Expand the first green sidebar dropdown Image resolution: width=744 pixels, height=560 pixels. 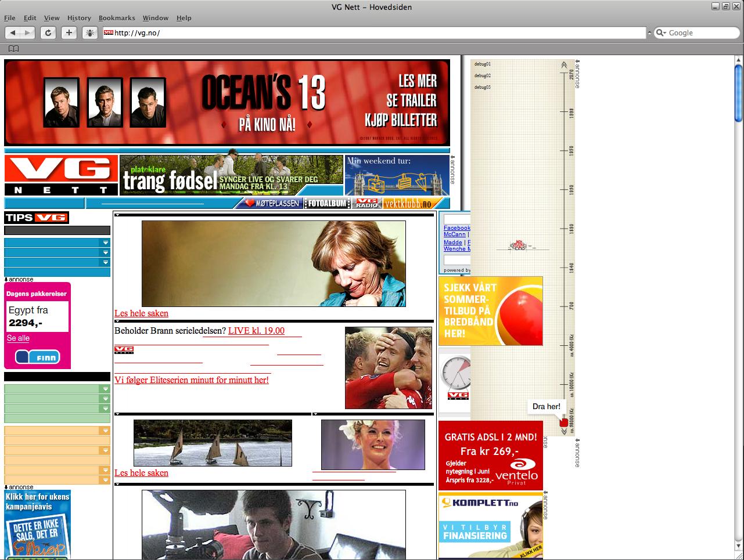(x=105, y=389)
